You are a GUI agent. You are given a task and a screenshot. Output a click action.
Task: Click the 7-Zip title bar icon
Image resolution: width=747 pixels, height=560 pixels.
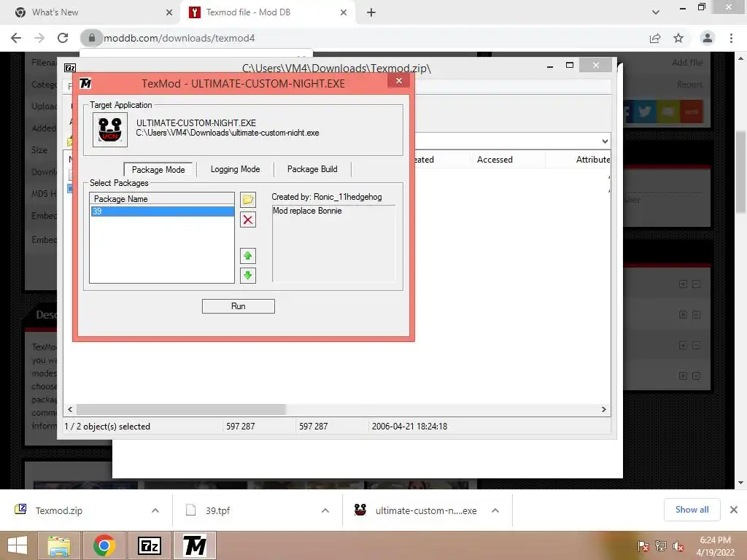[70, 68]
